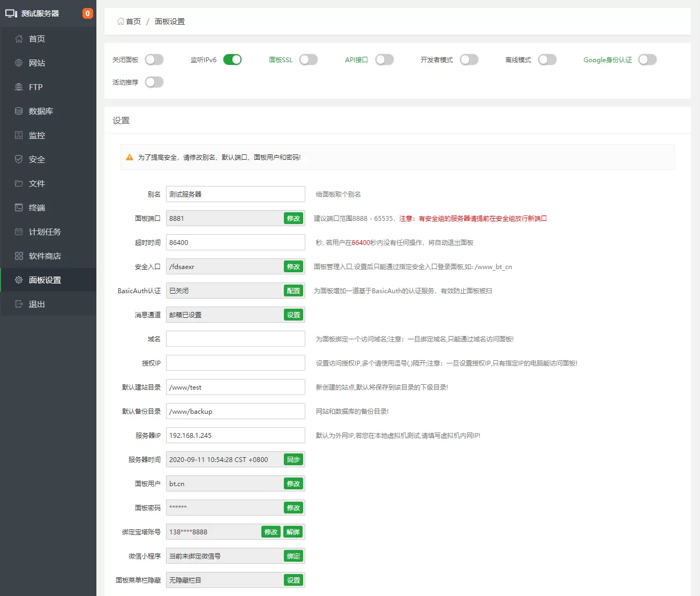
Task: Select 面板设置 in the sidebar menu
Action: tap(46, 280)
